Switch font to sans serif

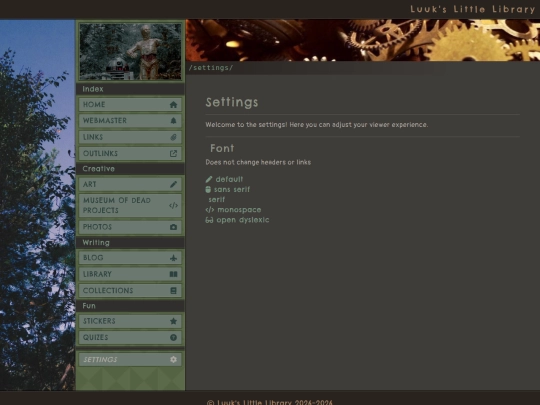(x=228, y=189)
